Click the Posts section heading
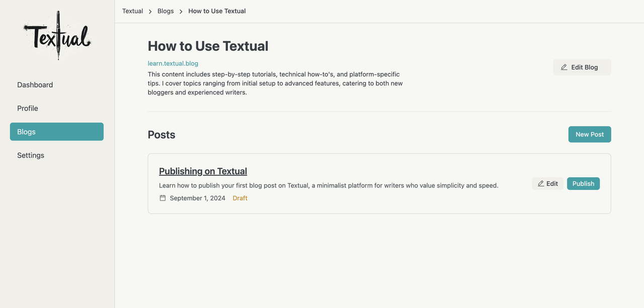 (x=162, y=135)
